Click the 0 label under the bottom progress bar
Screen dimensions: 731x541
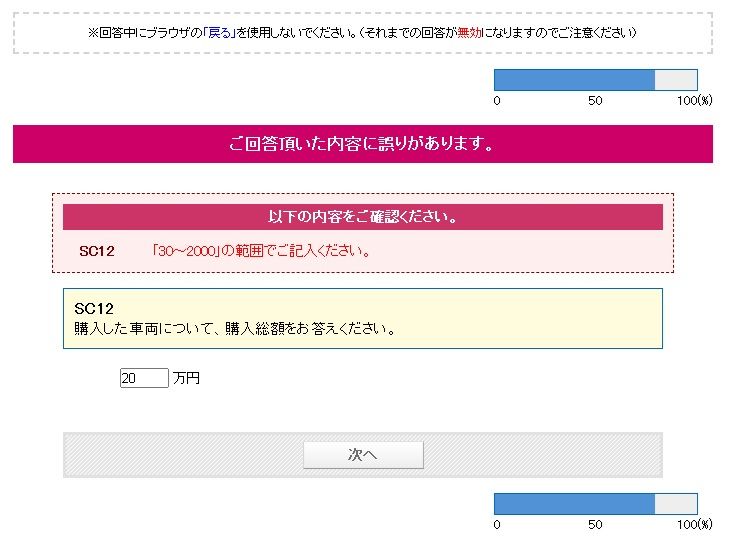(x=497, y=524)
